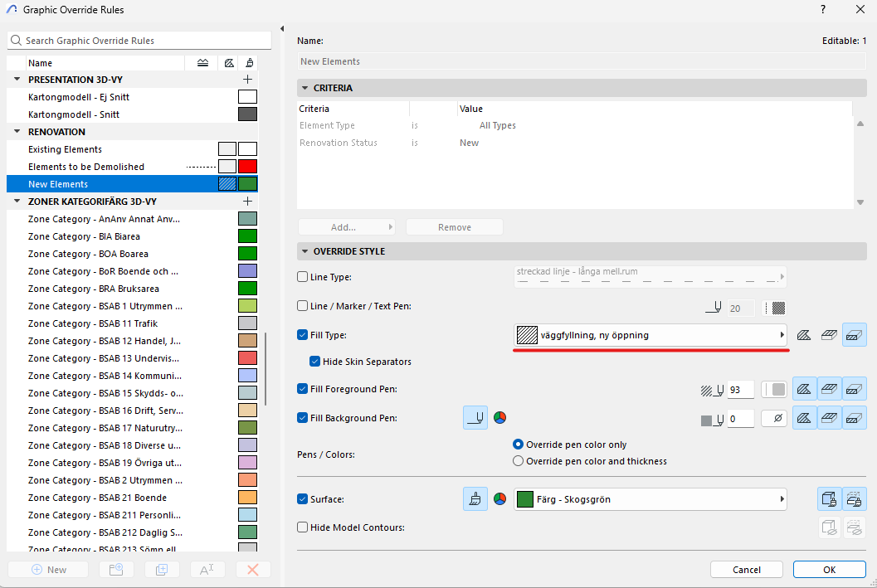
Task: Click the duplicate rule icon below rules list
Action: (x=162, y=570)
